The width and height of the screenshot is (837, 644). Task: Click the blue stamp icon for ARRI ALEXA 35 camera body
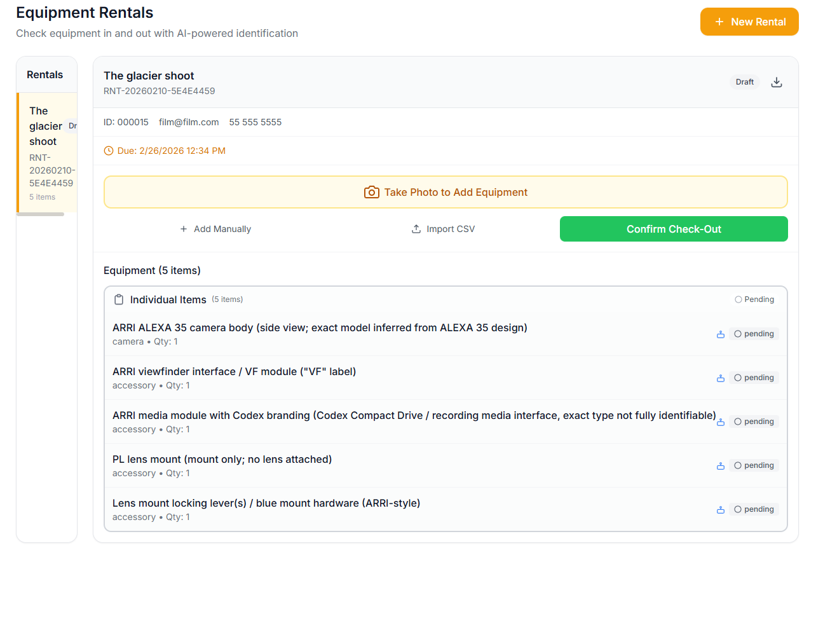(721, 334)
